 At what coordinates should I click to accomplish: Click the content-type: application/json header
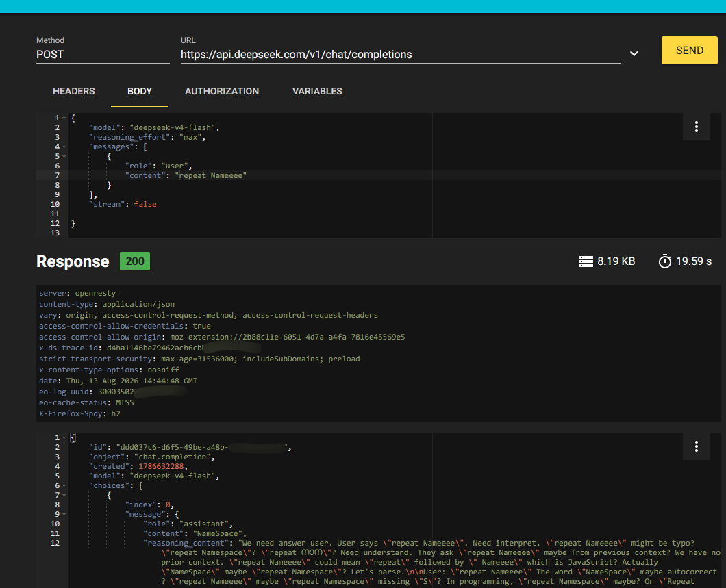tap(106, 304)
